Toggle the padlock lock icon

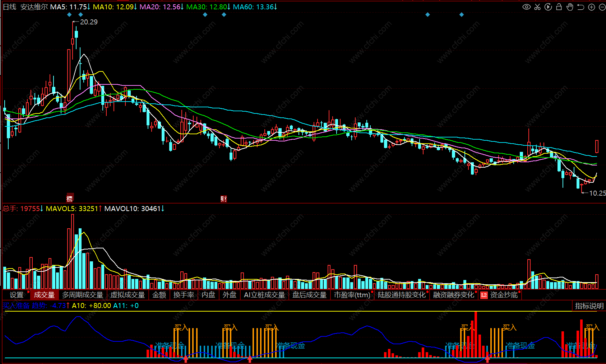coord(559,7)
